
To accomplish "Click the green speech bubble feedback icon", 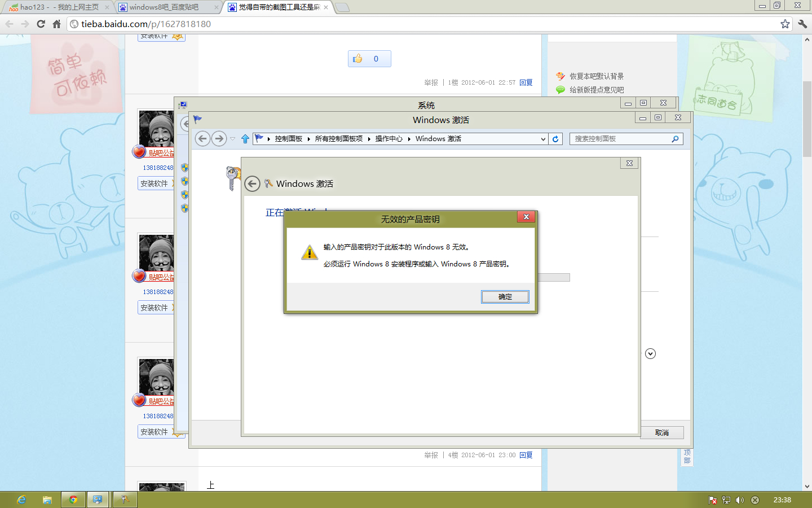I will tap(561, 90).
